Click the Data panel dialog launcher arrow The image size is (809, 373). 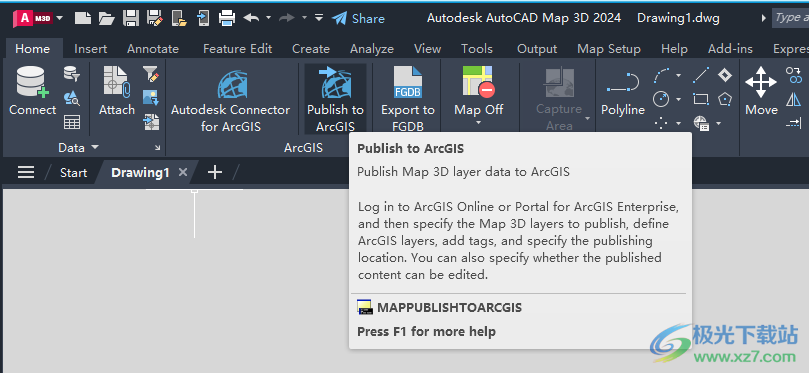click(158, 148)
